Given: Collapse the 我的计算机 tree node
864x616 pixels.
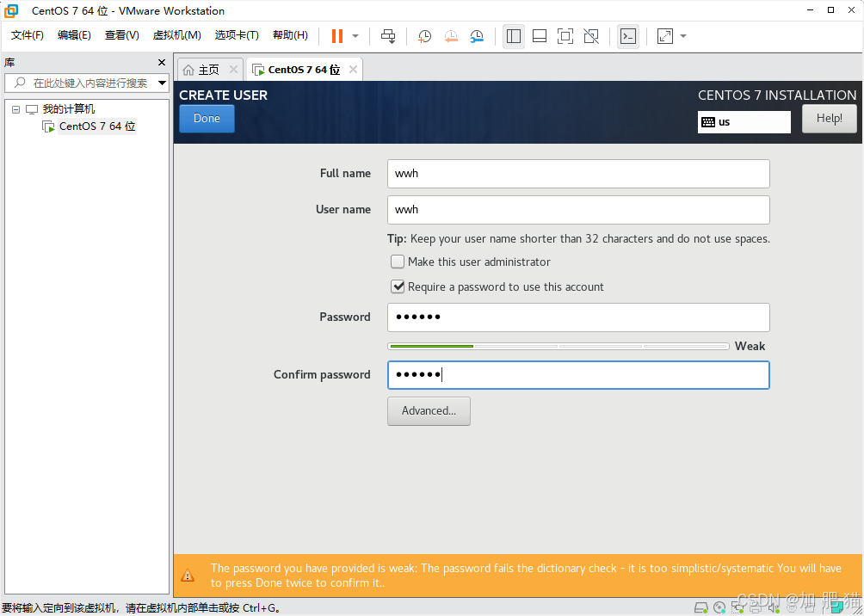Looking at the screenshot, I should point(16,109).
